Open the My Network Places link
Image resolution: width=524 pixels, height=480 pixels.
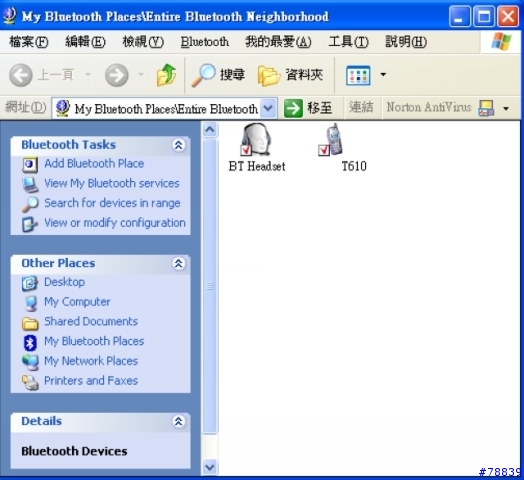91,361
